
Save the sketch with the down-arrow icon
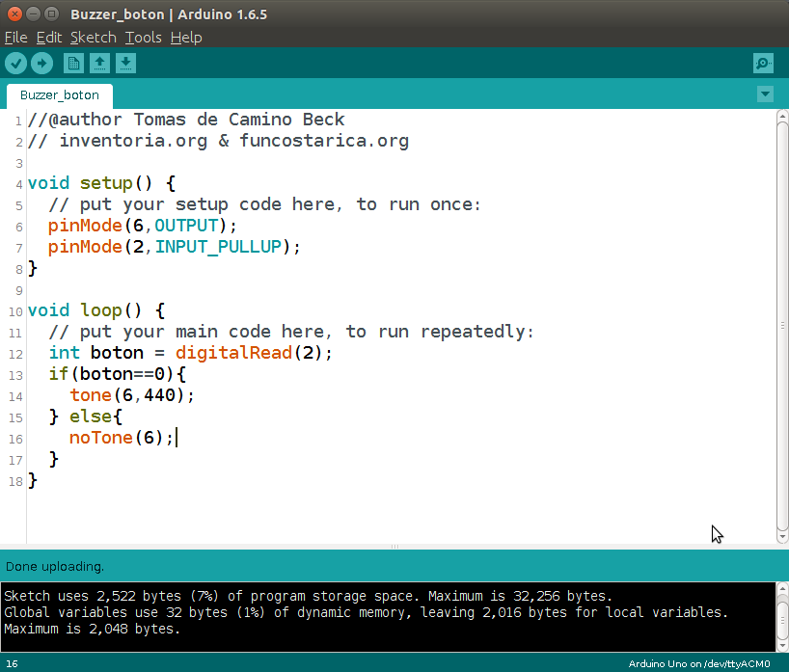pyautogui.click(x=125, y=64)
